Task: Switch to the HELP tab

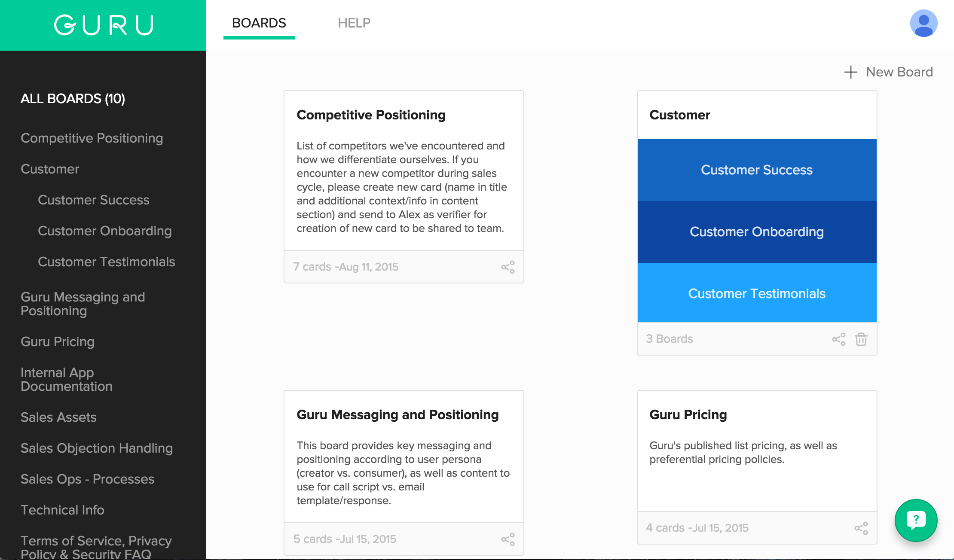Action: (x=354, y=23)
